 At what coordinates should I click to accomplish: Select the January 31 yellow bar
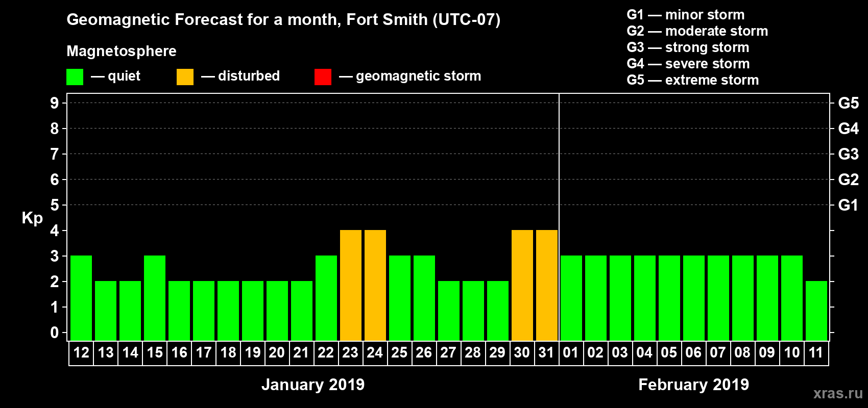pos(547,285)
